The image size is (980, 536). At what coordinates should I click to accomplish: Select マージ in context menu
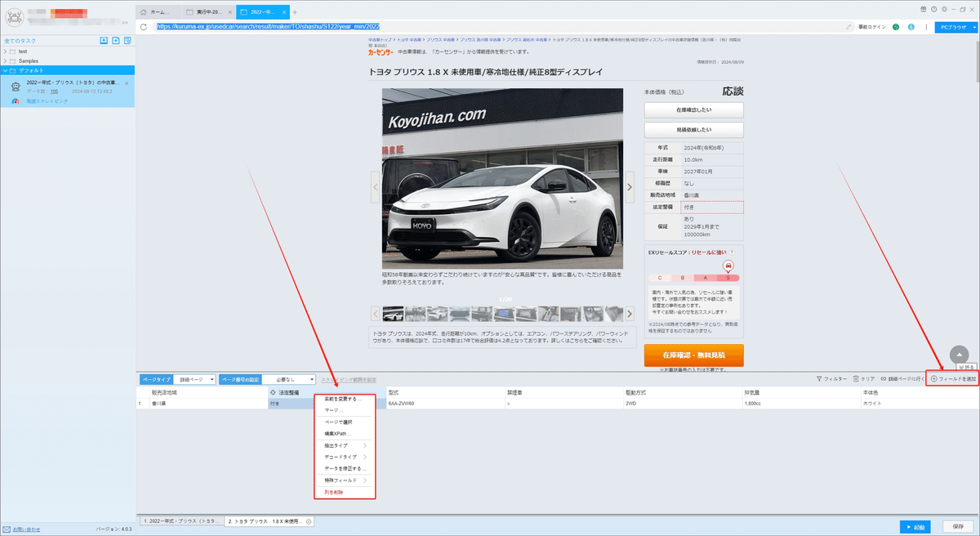pyautogui.click(x=344, y=409)
